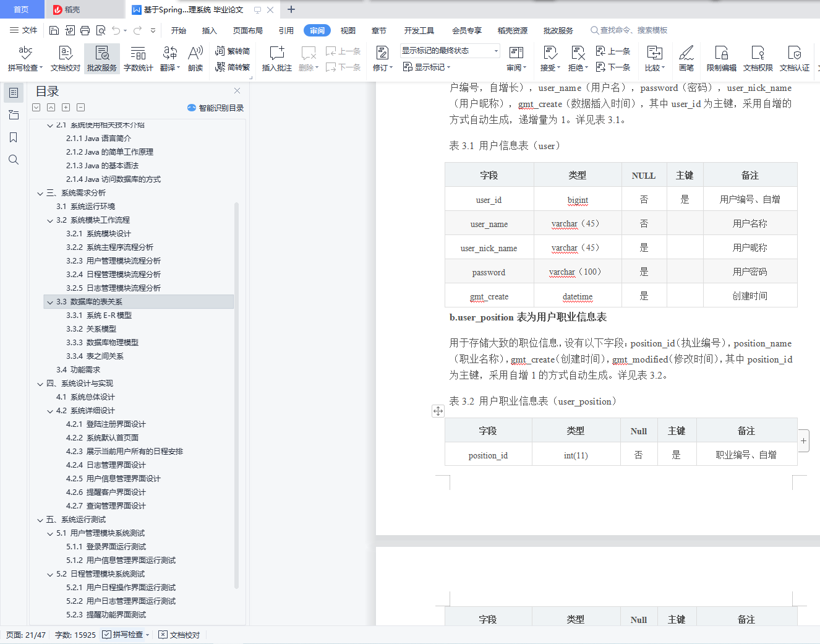Start 朗读 read aloud

click(x=195, y=59)
